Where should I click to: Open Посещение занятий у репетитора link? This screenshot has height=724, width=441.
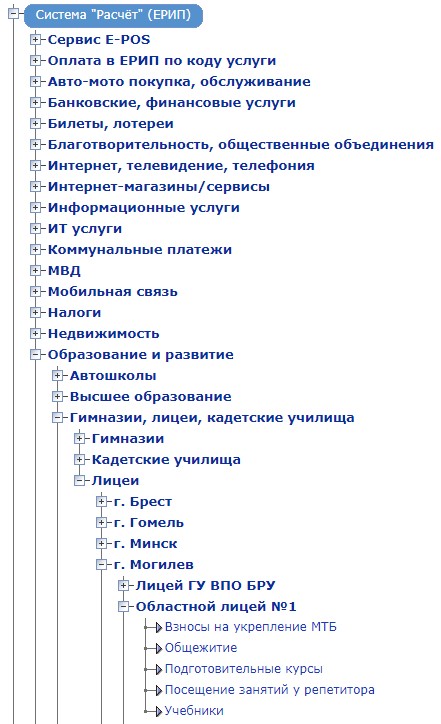click(x=270, y=690)
